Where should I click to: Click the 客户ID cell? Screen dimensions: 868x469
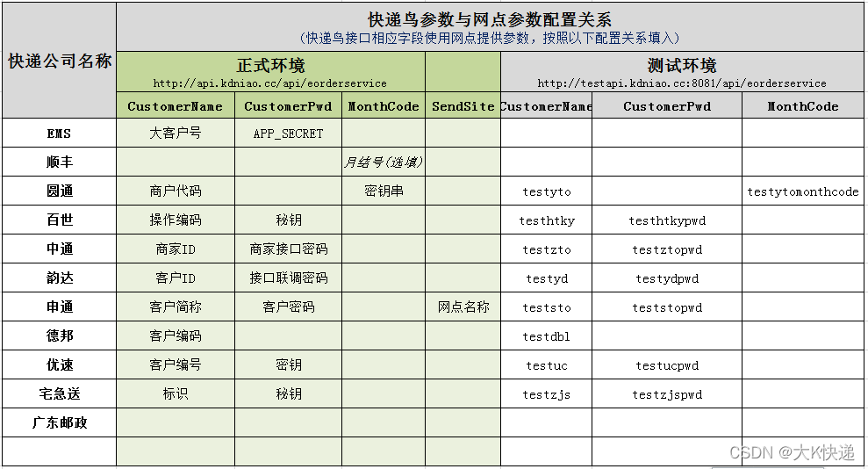[176, 278]
